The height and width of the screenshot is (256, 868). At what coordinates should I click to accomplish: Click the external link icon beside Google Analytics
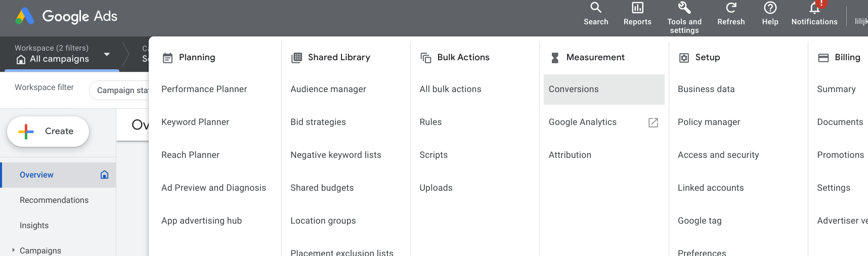(x=653, y=122)
